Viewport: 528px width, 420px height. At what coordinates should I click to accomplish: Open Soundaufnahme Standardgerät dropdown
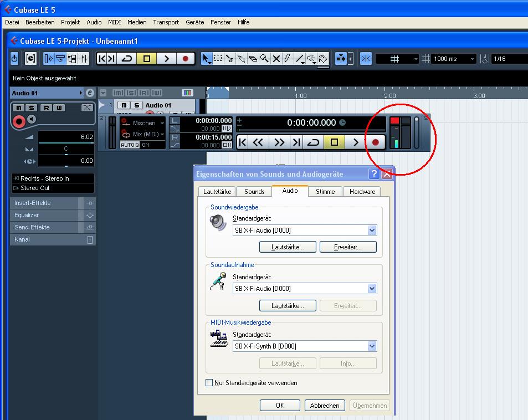click(372, 289)
